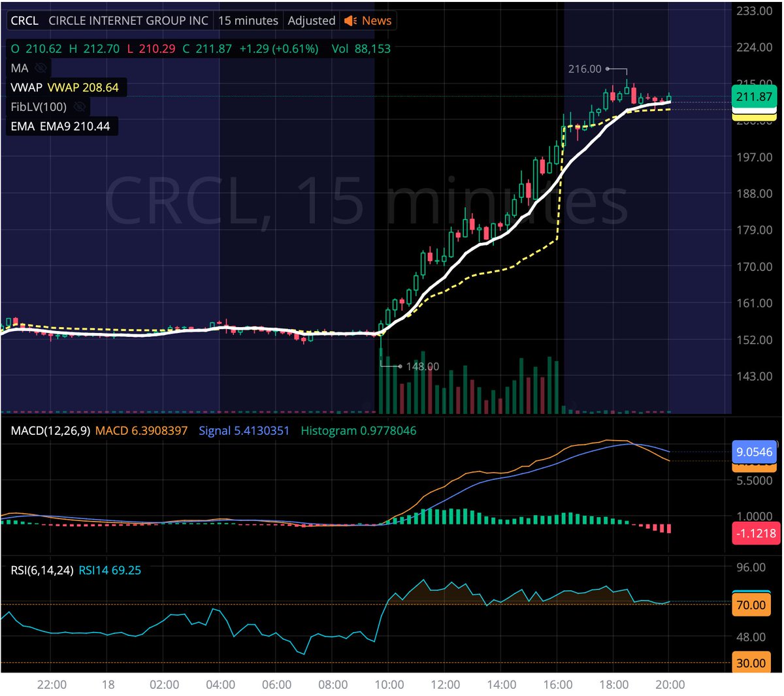784x696 pixels.
Task: Click the 96.00 RSI axis label
Action: click(751, 567)
